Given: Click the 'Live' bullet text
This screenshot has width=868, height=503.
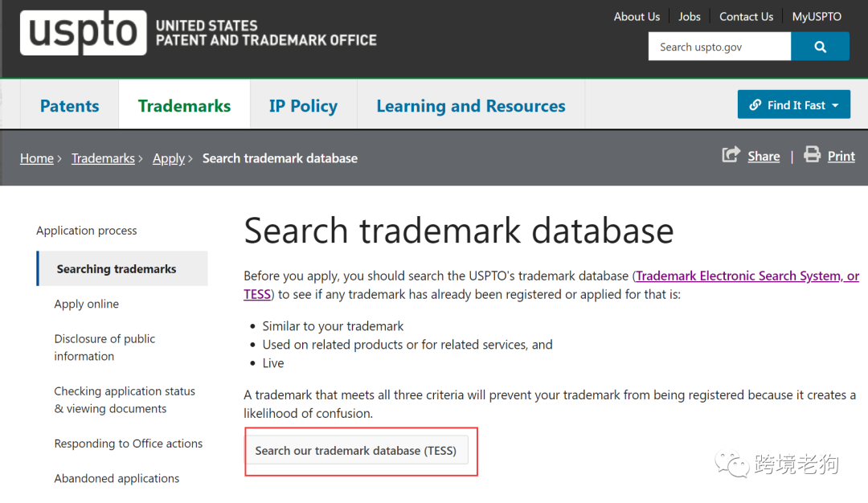Looking at the screenshot, I should click(x=273, y=363).
